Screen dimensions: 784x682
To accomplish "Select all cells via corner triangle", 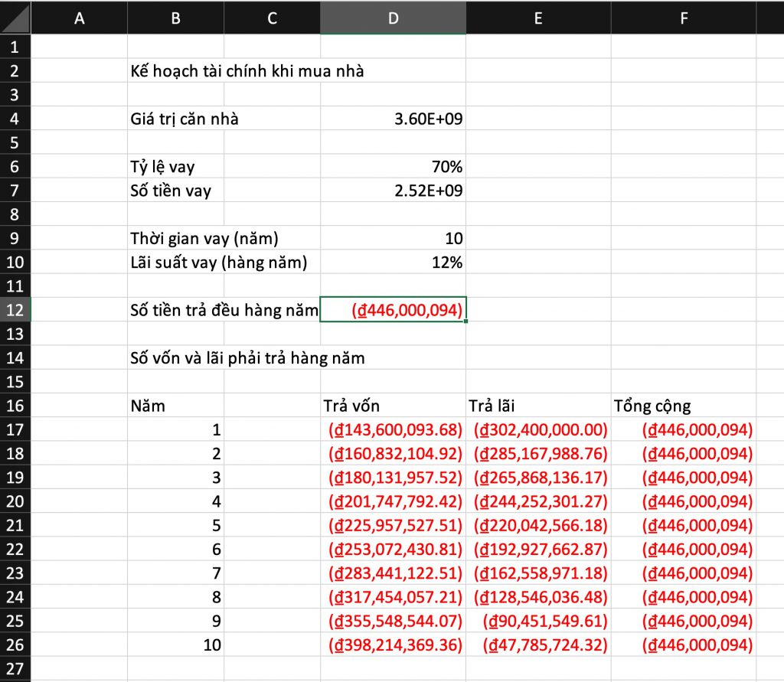I will (15, 18).
